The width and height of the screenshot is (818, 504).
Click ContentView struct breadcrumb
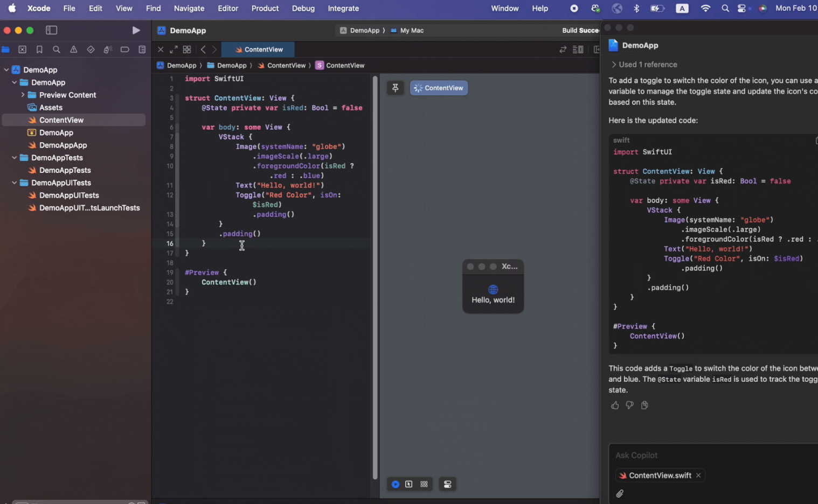pos(340,66)
